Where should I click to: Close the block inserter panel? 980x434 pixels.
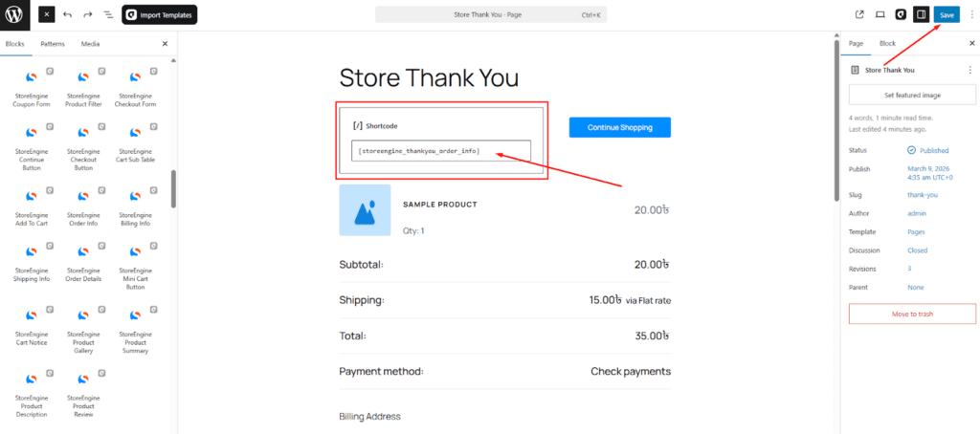pos(165,44)
